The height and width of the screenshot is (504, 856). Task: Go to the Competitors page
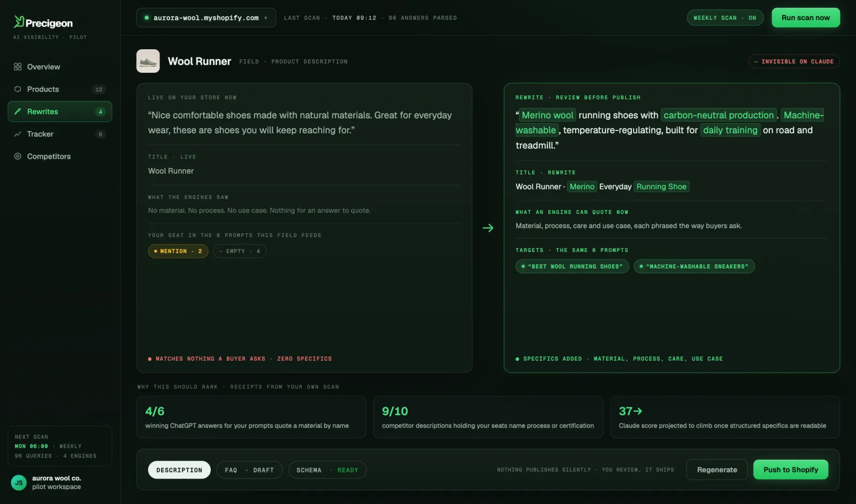(x=60, y=157)
